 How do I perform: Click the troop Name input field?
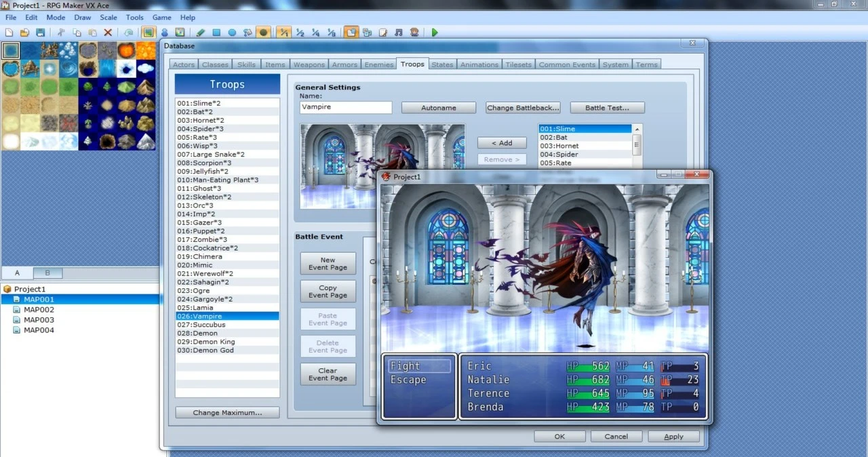coord(346,107)
